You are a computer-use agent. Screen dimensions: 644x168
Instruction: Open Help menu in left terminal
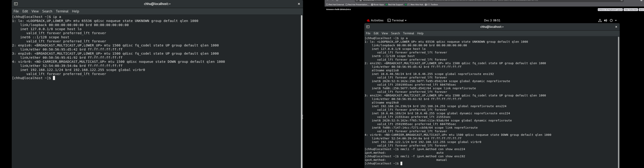coord(76,11)
